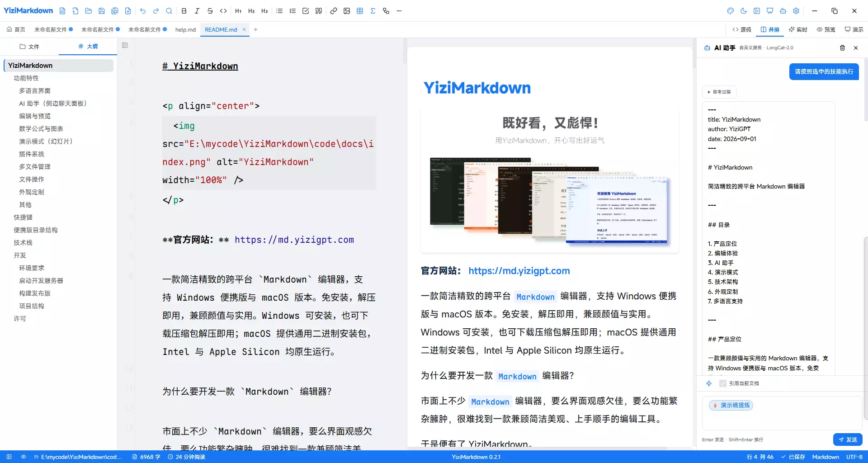
Task: Apply strikethrough formatting
Action: pos(210,11)
